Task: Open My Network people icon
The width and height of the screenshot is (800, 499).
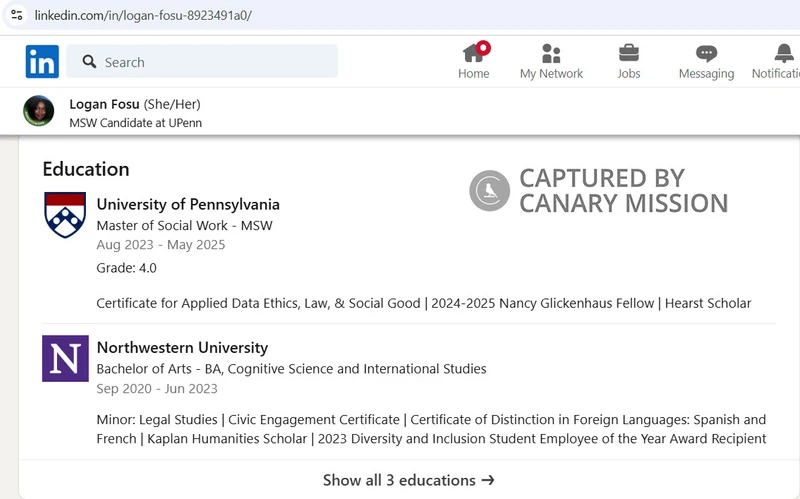Action: tap(551, 53)
